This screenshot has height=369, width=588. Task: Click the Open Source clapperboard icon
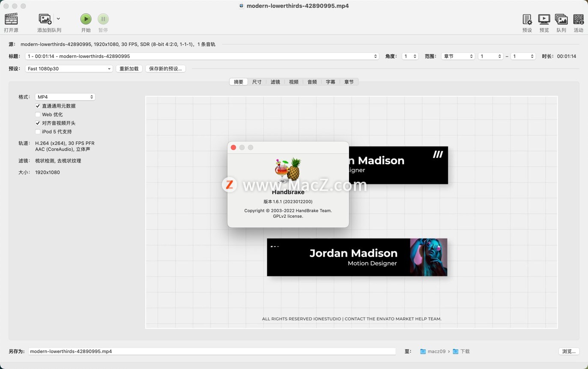[x=11, y=19]
